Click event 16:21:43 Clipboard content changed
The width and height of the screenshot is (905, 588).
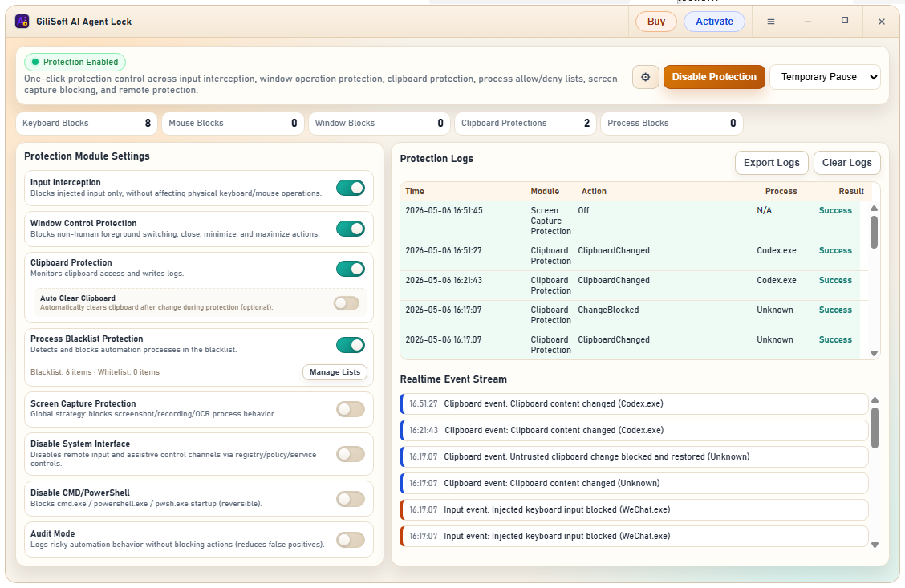[x=634, y=431]
